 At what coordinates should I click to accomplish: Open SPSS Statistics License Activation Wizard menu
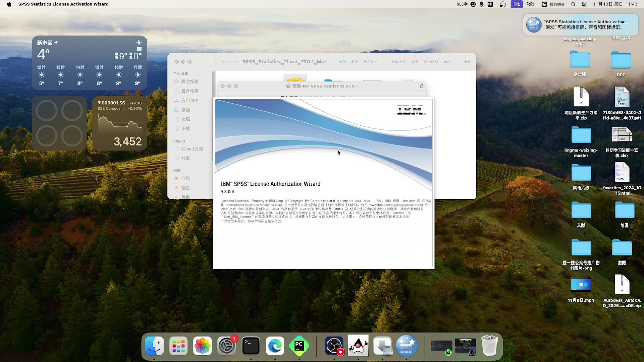63,4
